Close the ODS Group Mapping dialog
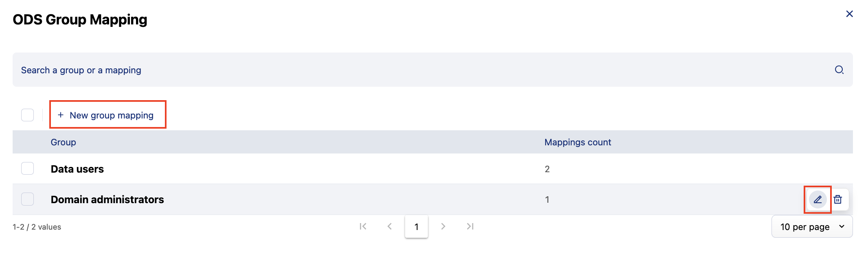 point(849,14)
